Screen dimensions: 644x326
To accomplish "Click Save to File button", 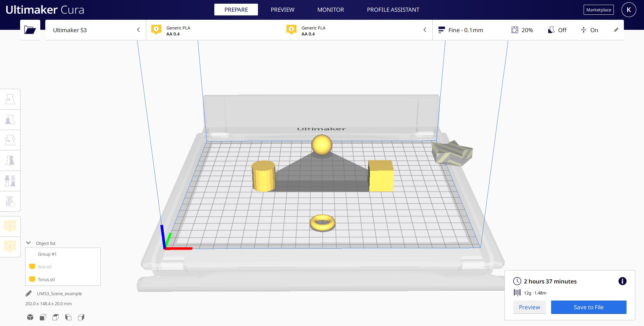I will coord(589,307).
